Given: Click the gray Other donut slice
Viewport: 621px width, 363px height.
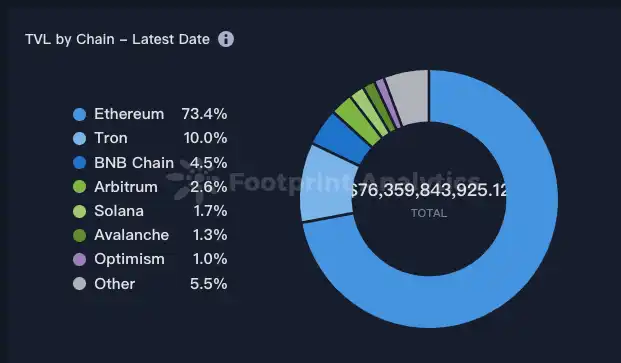Looking at the screenshot, I should [410, 97].
